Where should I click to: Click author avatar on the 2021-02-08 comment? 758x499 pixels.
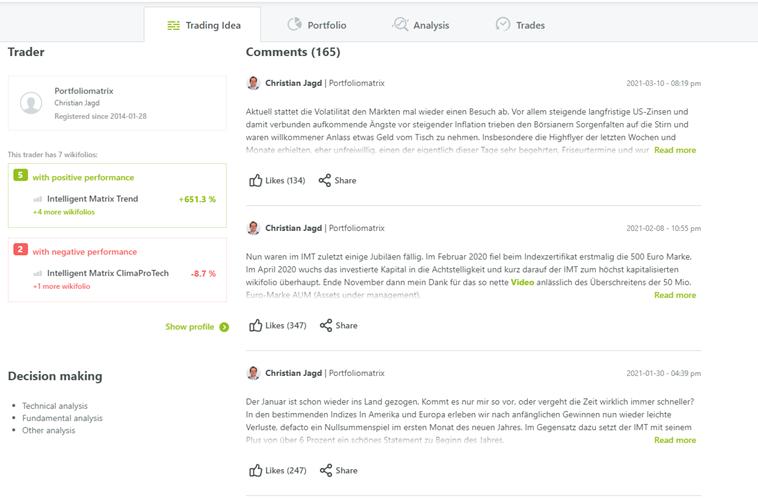[x=253, y=228]
